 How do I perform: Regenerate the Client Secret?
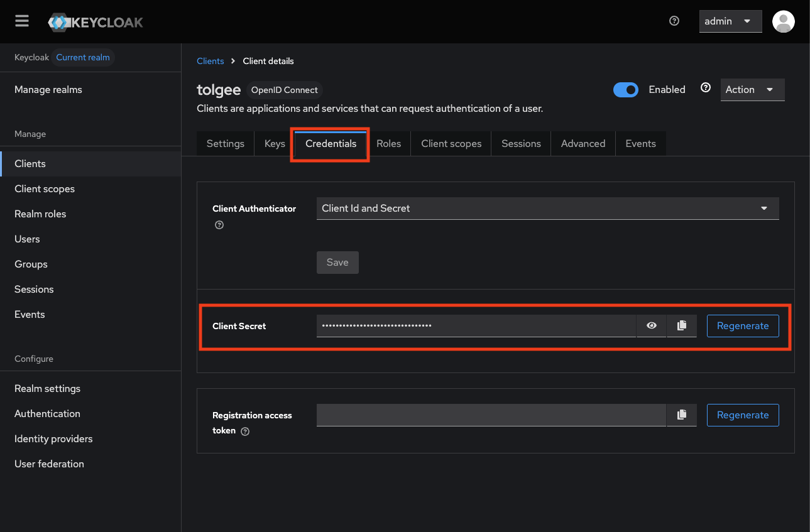point(743,325)
